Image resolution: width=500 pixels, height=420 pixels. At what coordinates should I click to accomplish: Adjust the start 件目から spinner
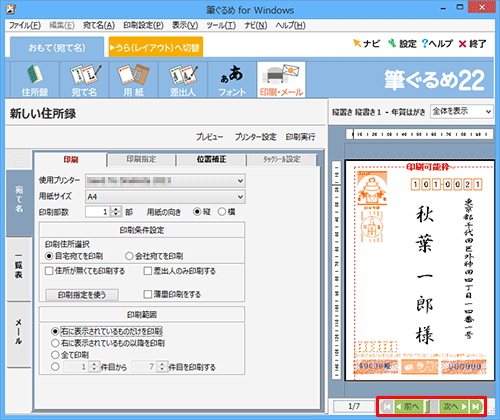point(94,367)
